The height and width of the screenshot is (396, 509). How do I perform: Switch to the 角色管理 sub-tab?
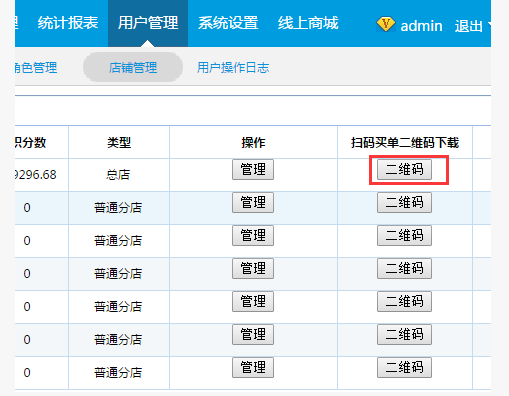tap(36, 68)
